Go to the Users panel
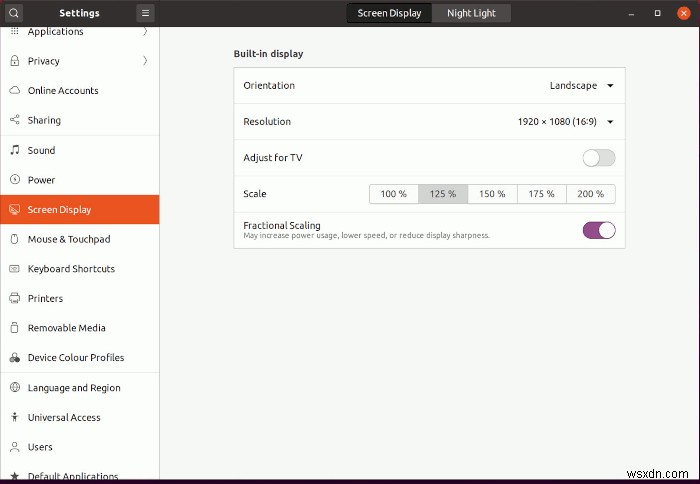Screen dimensions: 700x484 (79, 447)
